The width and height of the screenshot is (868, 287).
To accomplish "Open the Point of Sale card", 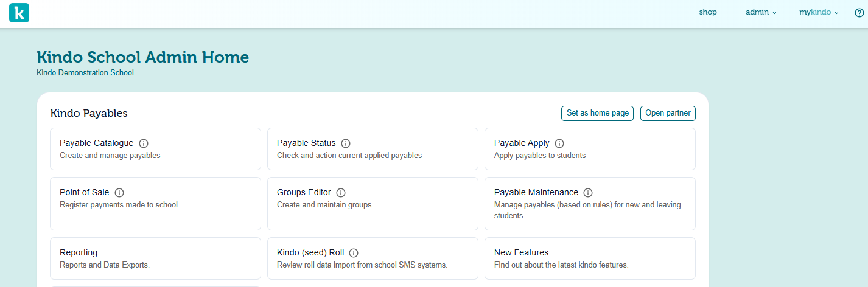I will tap(155, 204).
